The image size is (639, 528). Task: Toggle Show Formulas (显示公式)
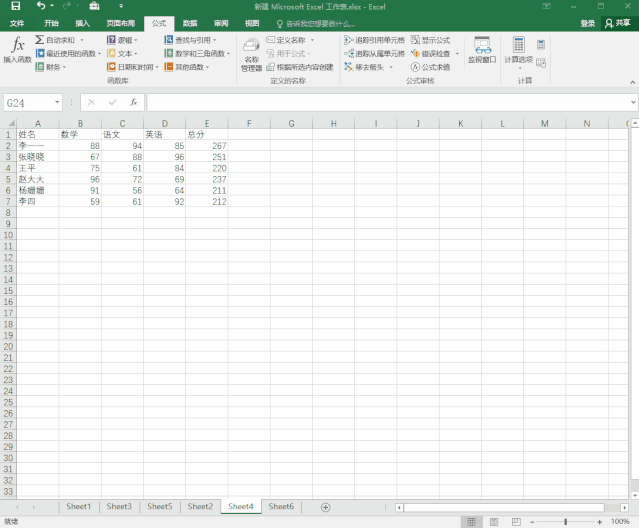(x=430, y=40)
